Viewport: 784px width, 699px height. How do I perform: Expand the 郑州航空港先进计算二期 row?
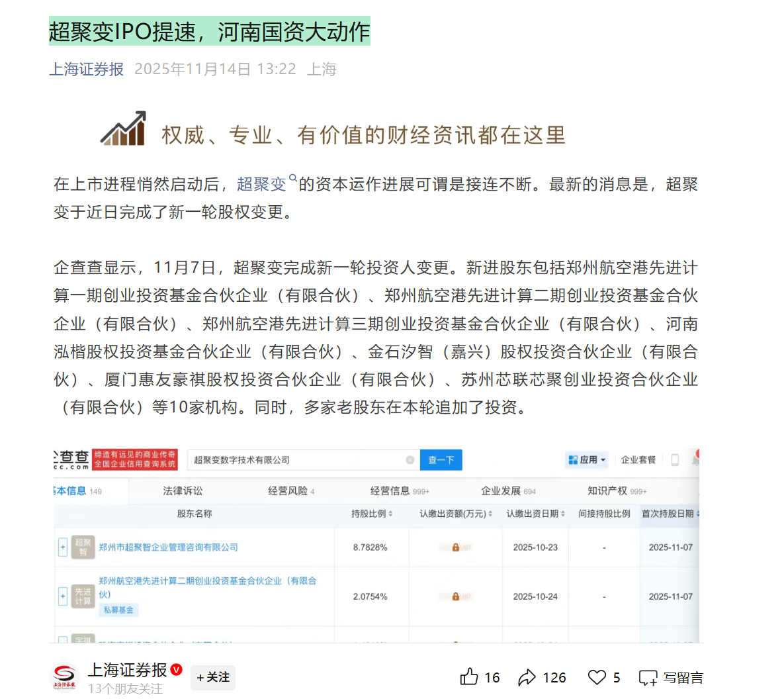62,596
